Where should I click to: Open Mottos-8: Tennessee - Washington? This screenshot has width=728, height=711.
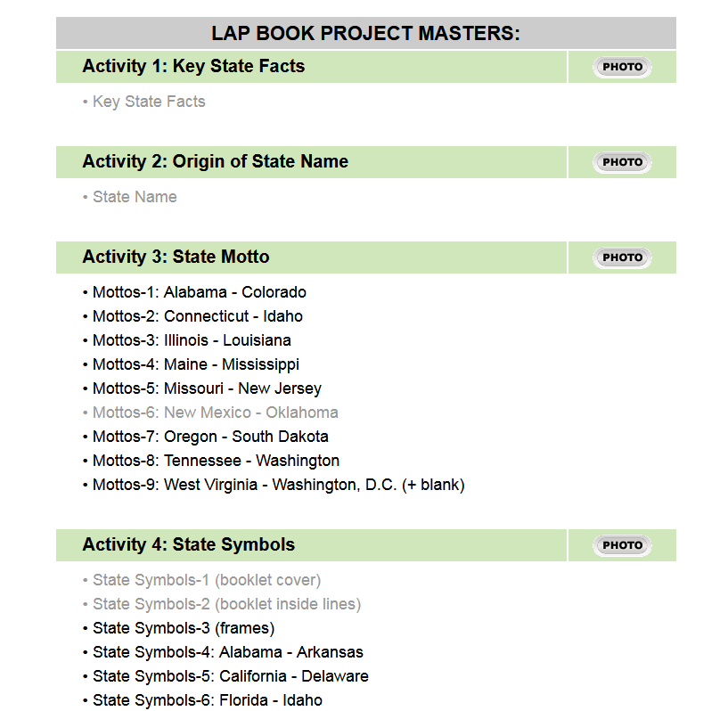point(216,461)
